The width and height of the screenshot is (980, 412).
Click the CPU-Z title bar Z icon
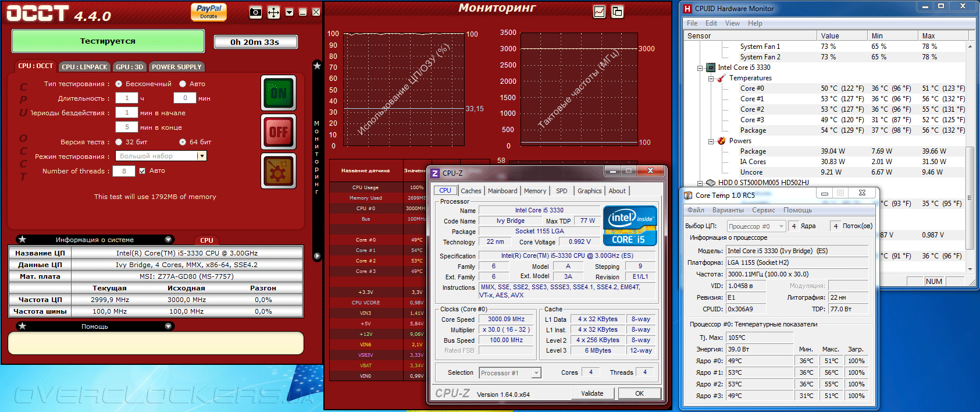pos(435,173)
